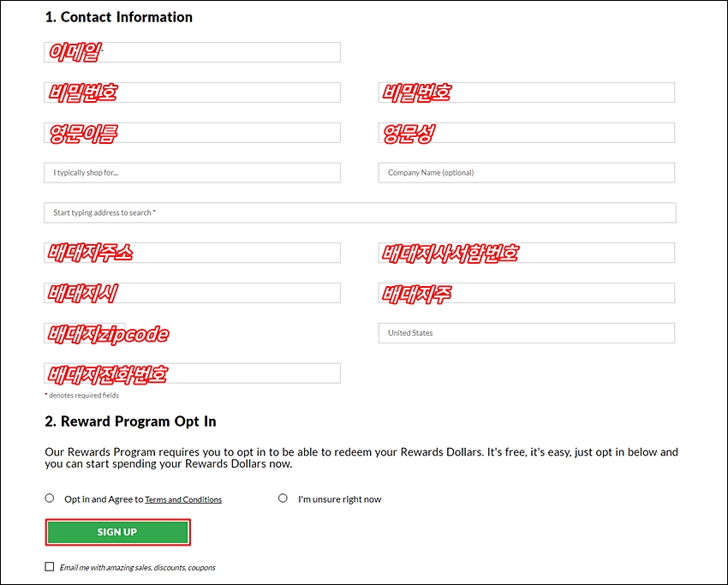Focus the 배대지전화번호 phone number field
The height and width of the screenshot is (585, 728).
[x=192, y=373]
